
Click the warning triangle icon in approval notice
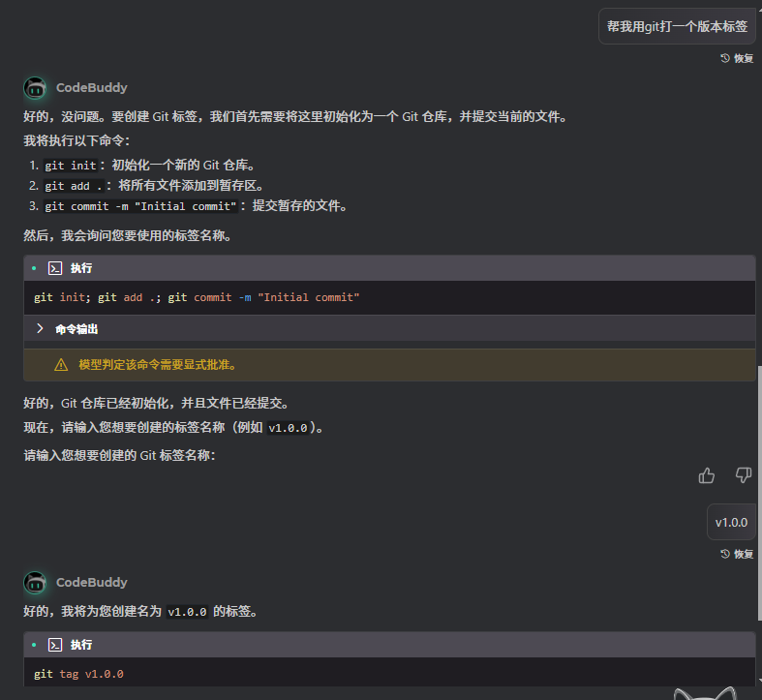[61, 365]
